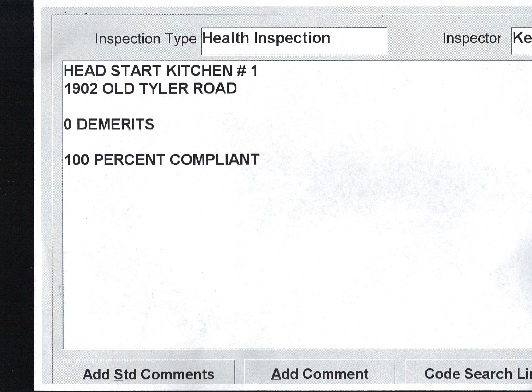Click the word DEMERITS in the comments
Screen dimensions: 532x392
click(115, 125)
